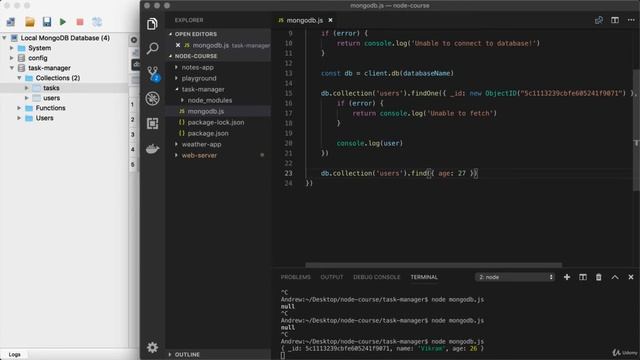
Task: Collapse Collections (2) folder
Action: tap(19, 78)
